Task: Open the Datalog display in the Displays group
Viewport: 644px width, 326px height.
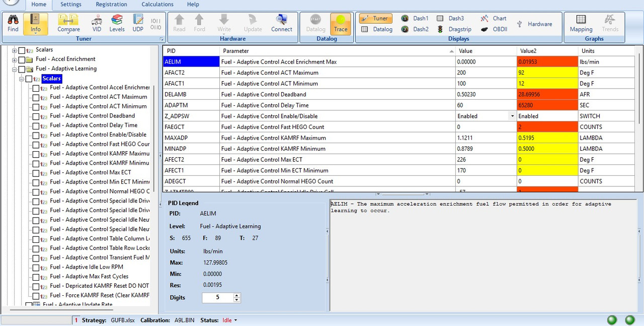Action: (376, 29)
